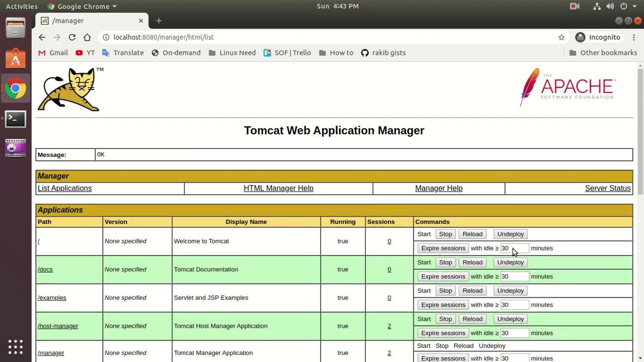This screenshot has width=644, height=362.
Task: Click the idle minutes field for root app
Action: pos(514,248)
